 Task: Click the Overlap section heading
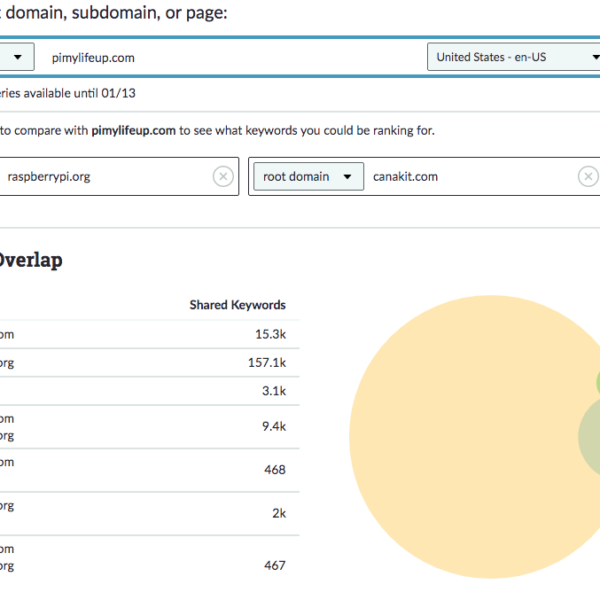(x=30, y=260)
